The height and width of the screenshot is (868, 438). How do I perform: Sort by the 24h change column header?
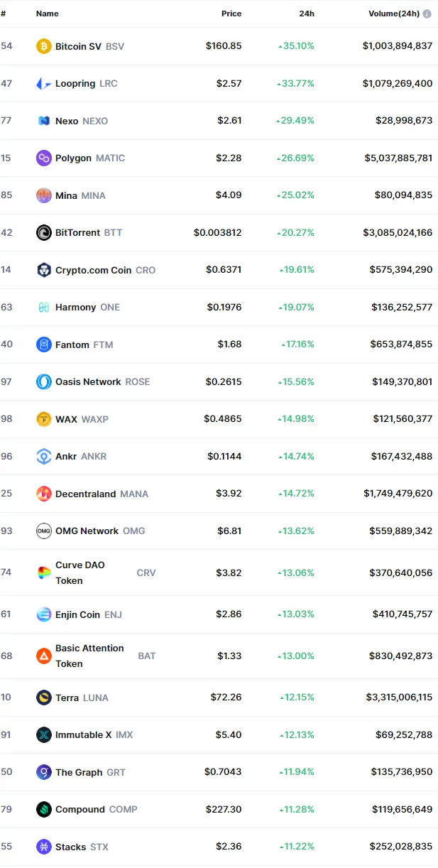click(305, 13)
